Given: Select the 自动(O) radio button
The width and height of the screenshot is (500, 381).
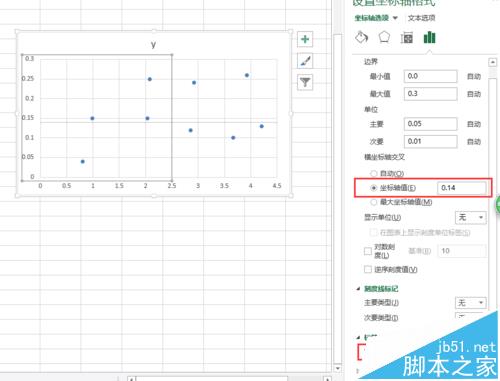Looking at the screenshot, I should coord(374,173).
